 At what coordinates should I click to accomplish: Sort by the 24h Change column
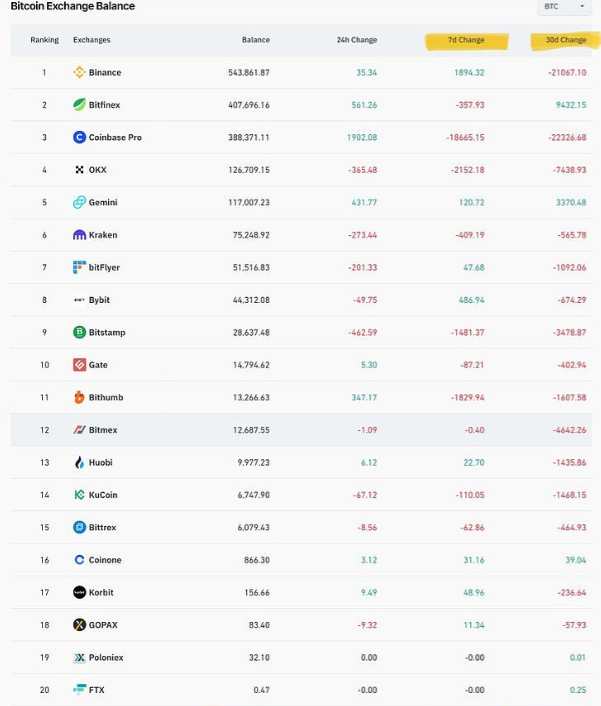(x=357, y=40)
